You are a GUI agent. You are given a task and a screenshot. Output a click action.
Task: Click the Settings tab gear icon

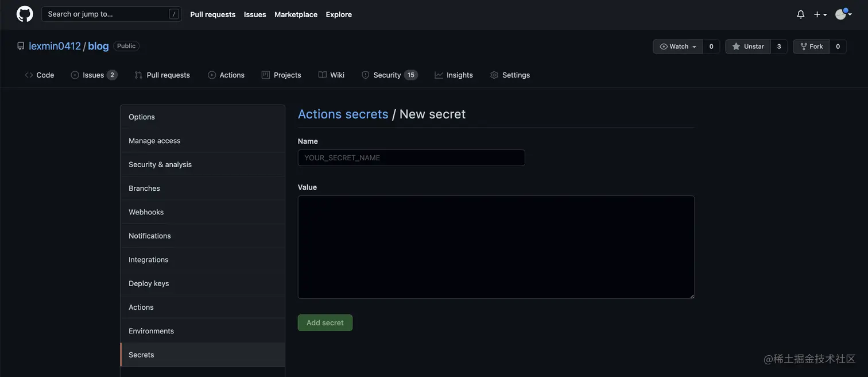(494, 75)
